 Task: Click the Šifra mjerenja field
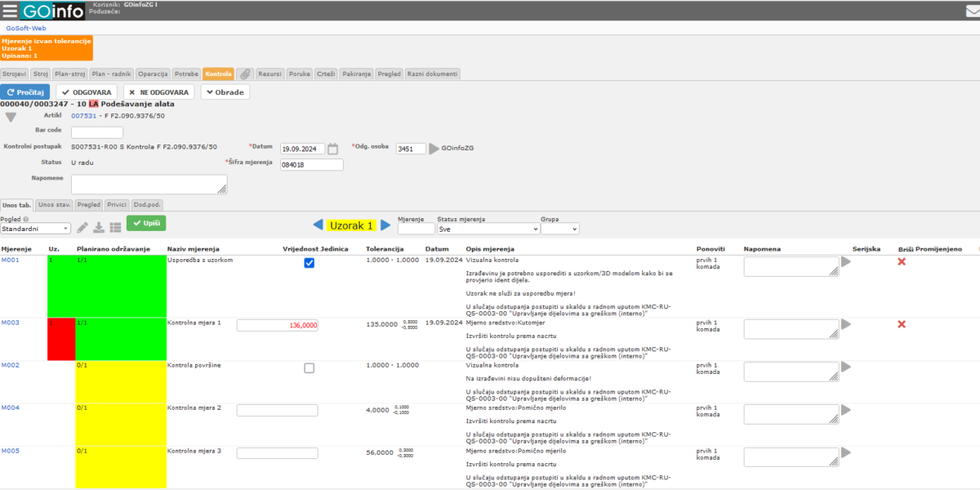(x=311, y=165)
